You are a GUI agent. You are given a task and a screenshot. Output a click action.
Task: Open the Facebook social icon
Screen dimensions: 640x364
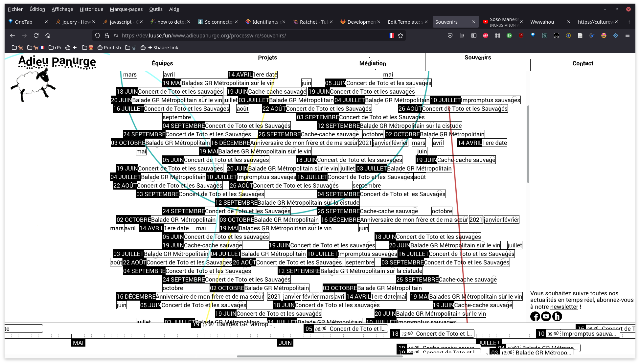(535, 316)
